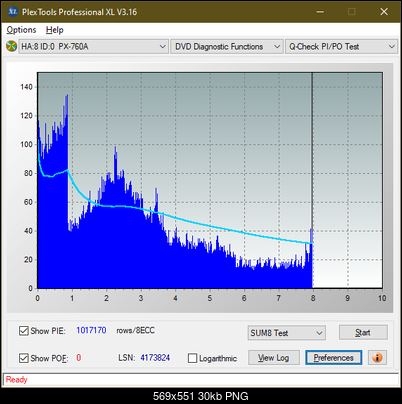The height and width of the screenshot is (404, 402).
Task: Click the disc drive icon beside HA:8 ID:0
Action: [11, 46]
